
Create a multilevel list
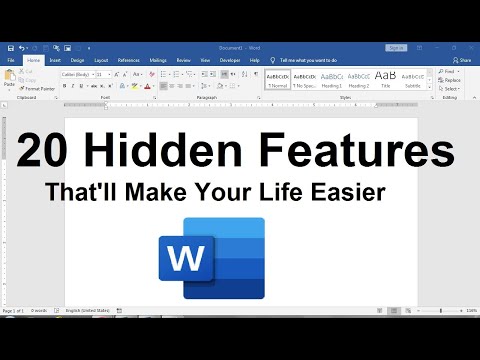coord(189,74)
